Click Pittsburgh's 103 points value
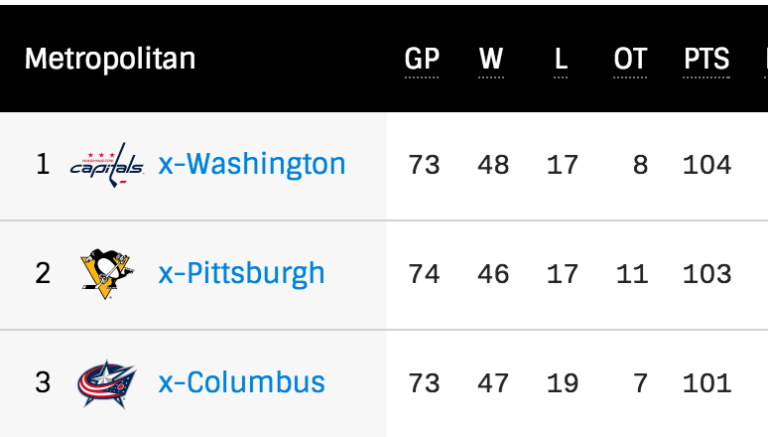Viewport: 768px width, 437px height. 707,273
